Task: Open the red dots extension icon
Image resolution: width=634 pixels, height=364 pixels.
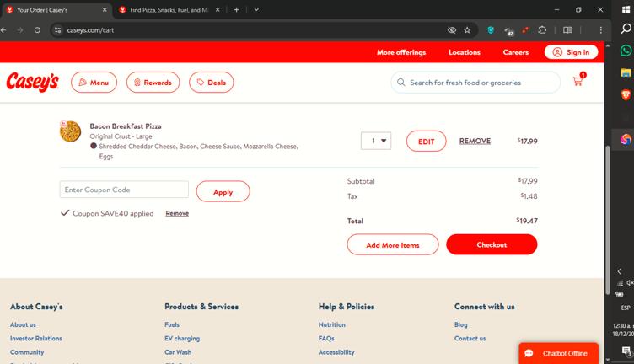Action: coord(525,29)
